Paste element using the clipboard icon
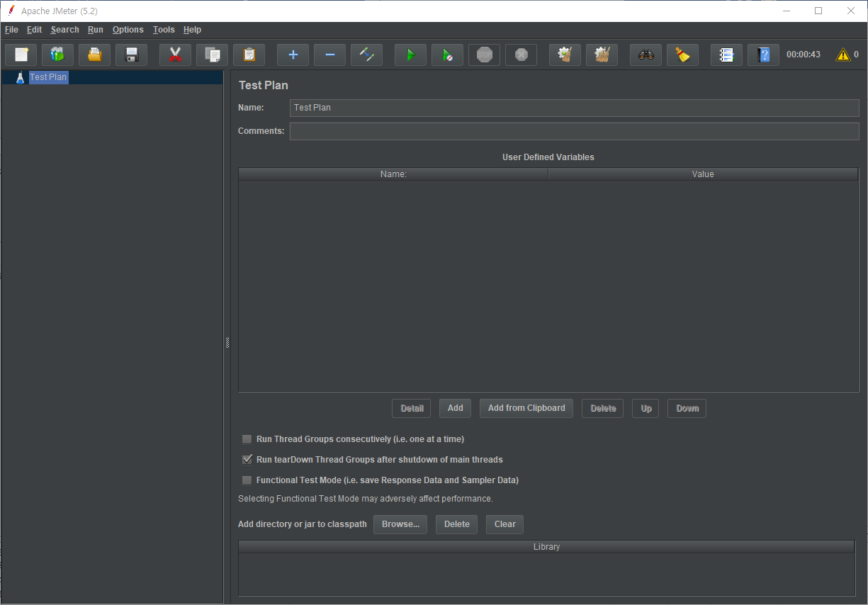This screenshot has height=605, width=868. coord(249,55)
